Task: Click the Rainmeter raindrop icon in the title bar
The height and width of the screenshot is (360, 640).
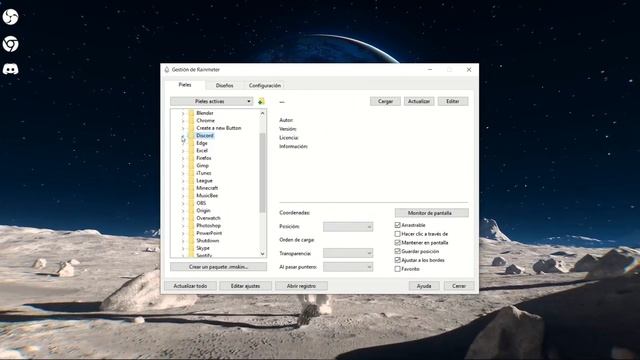Action: pos(167,70)
